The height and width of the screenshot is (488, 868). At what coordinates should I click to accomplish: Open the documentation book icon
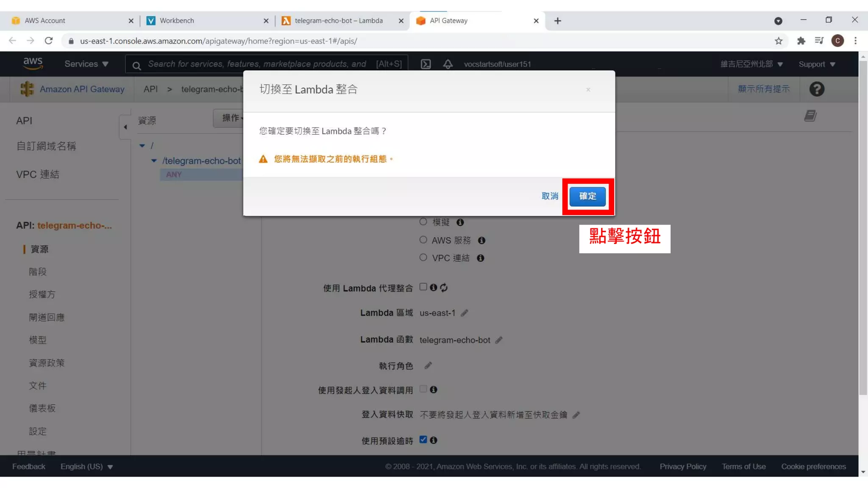tap(810, 116)
